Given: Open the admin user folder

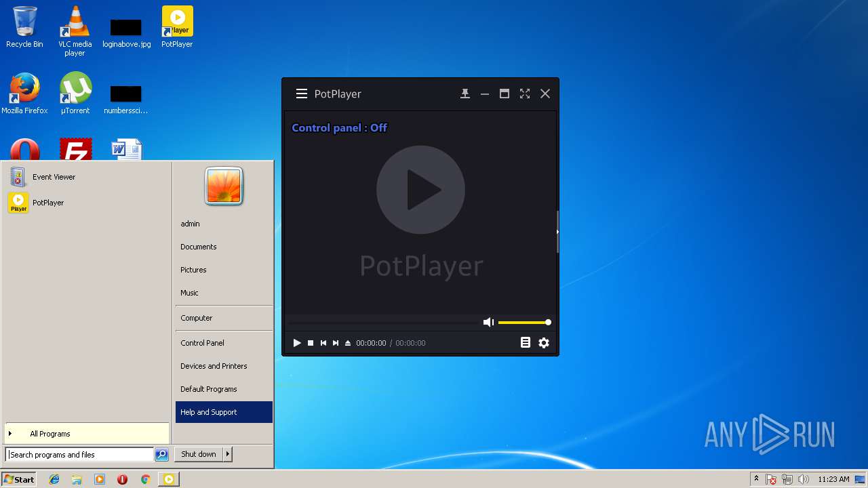Looking at the screenshot, I should [x=224, y=224].
